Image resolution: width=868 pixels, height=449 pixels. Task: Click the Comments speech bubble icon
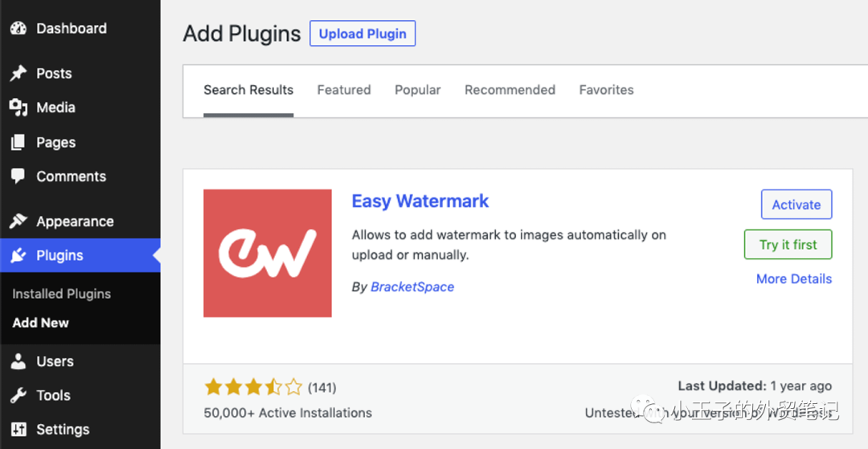tap(18, 177)
